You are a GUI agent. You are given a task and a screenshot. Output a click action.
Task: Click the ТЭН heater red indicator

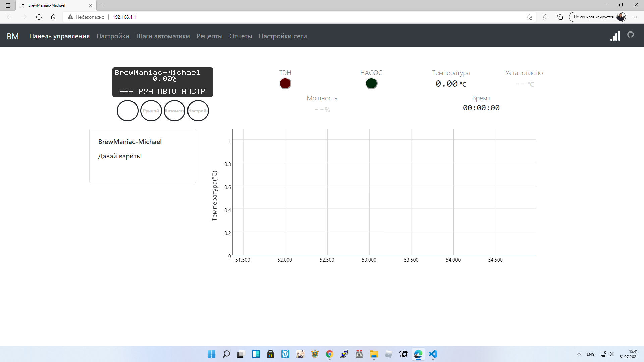[x=285, y=83]
